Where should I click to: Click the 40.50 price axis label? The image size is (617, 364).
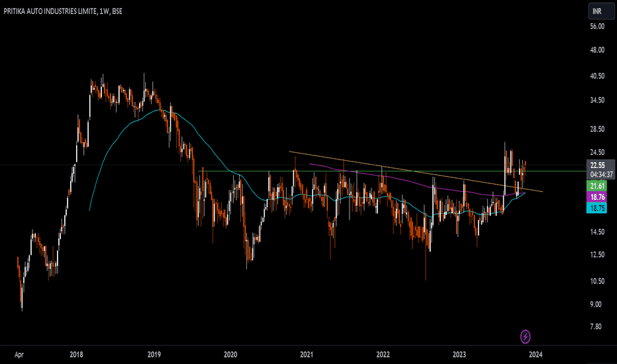[x=597, y=76]
